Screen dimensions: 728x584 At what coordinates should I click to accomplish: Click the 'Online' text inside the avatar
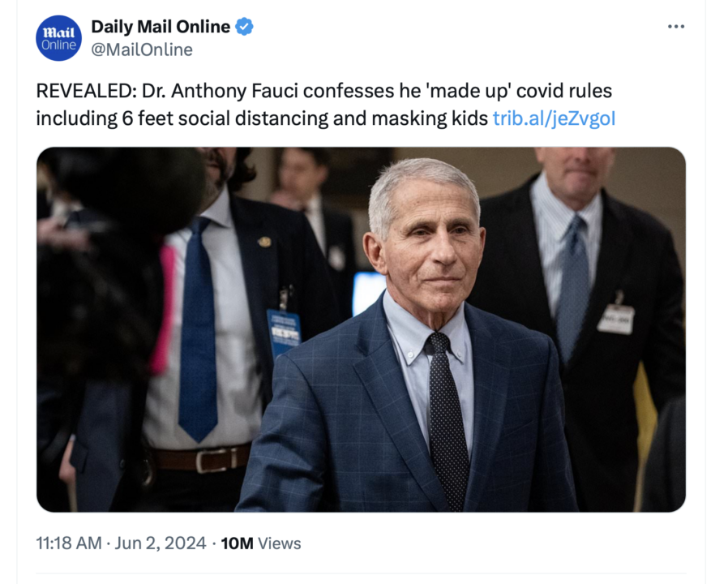[x=58, y=45]
